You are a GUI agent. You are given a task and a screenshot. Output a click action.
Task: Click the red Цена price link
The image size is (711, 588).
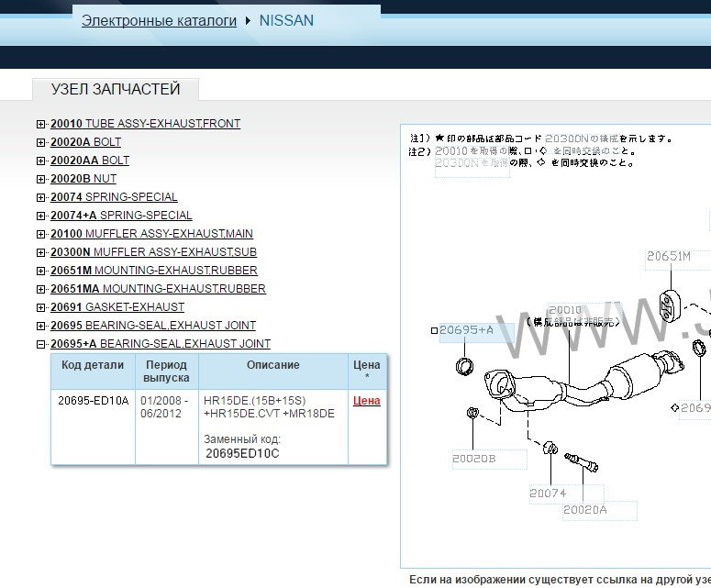tap(366, 401)
